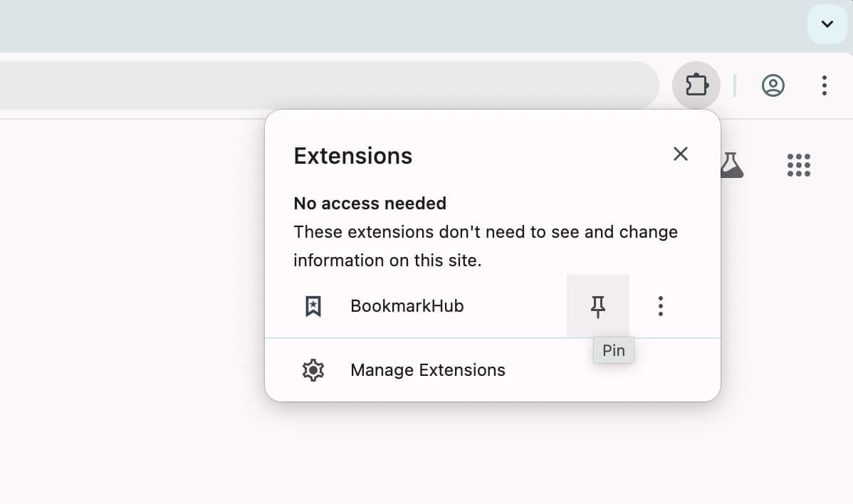Screen dimensions: 853x504
Task: Click the BookmarkHub extension icon
Action: tap(313, 305)
